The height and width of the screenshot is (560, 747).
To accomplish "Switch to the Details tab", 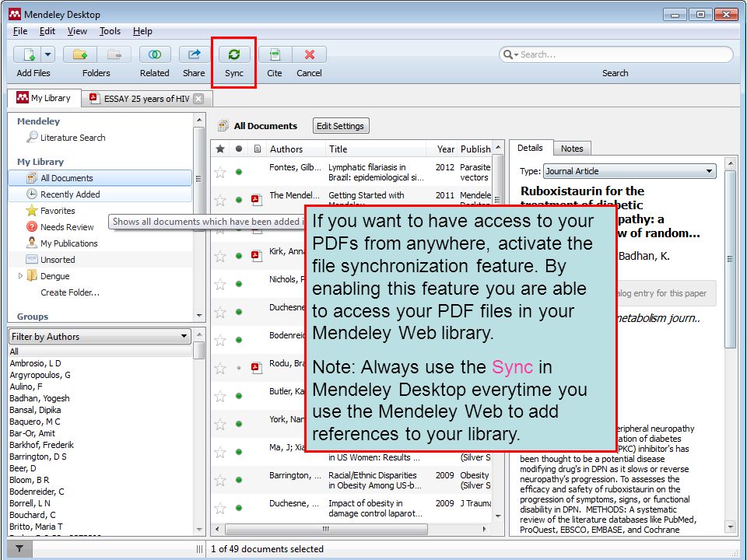I will pyautogui.click(x=530, y=148).
